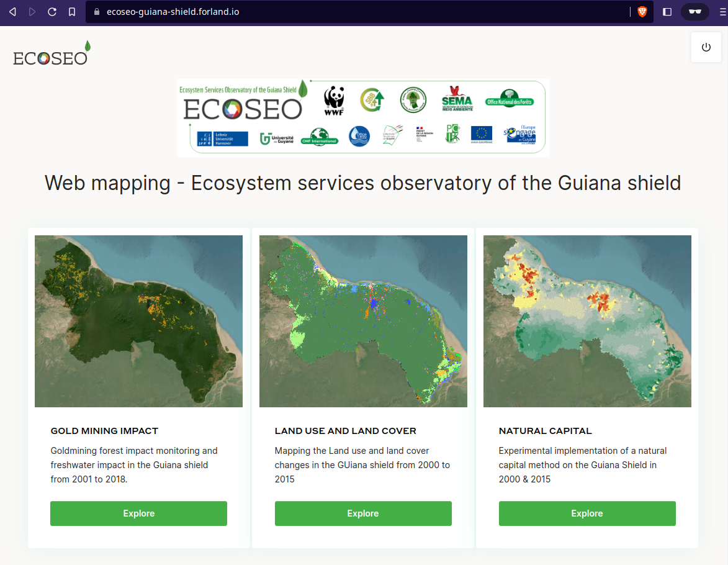Click the NATURAL CAPITAL heading
Screen dimensions: 728x565
[x=545, y=431]
